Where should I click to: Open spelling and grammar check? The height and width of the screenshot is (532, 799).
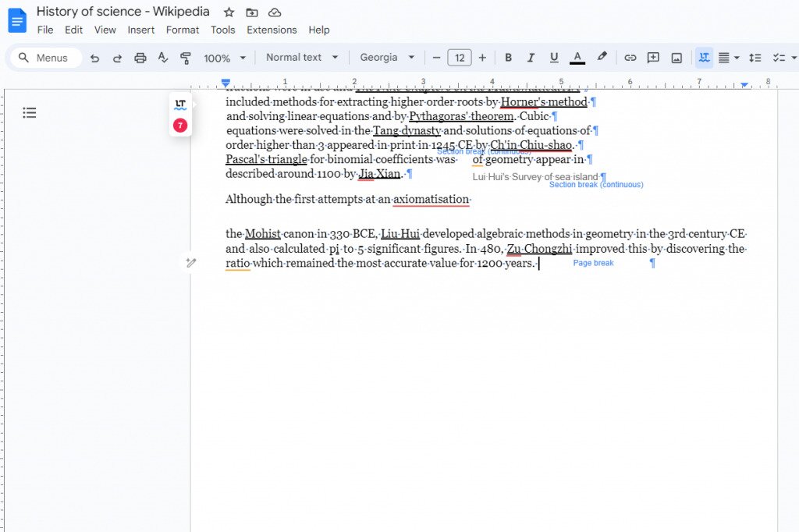coord(161,57)
